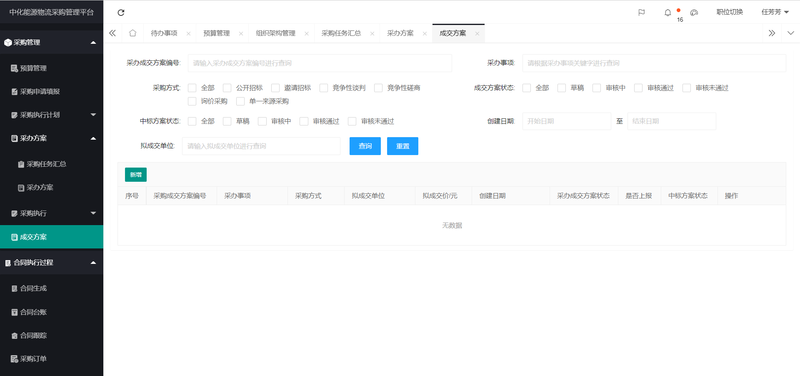Check 审核中 under 中标方案状态

point(262,121)
